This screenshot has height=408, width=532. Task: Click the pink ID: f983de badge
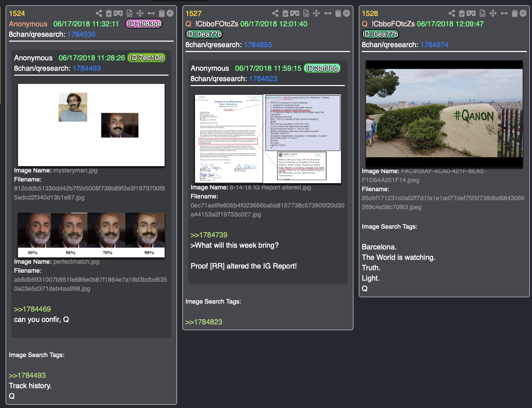pos(144,24)
